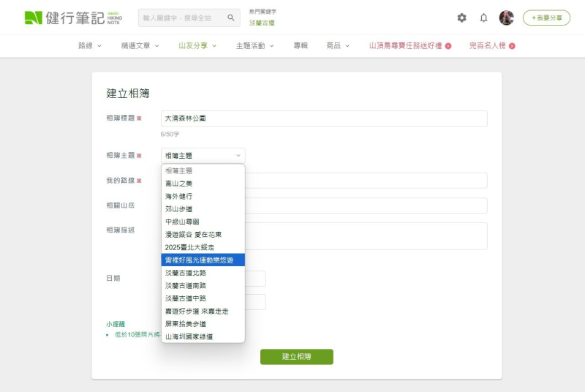Open the 專輯 menu item
The height and width of the screenshot is (392, 585).
click(301, 45)
